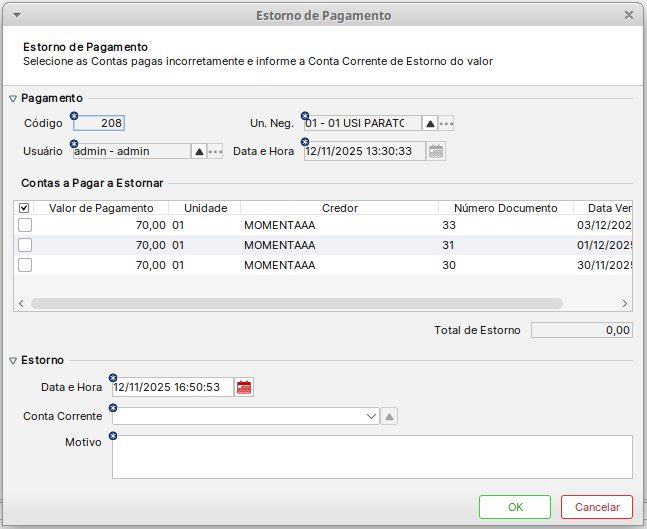The image size is (647, 529).
Task: Click MOMENTAAA in document 31 row
Action: (x=279, y=245)
